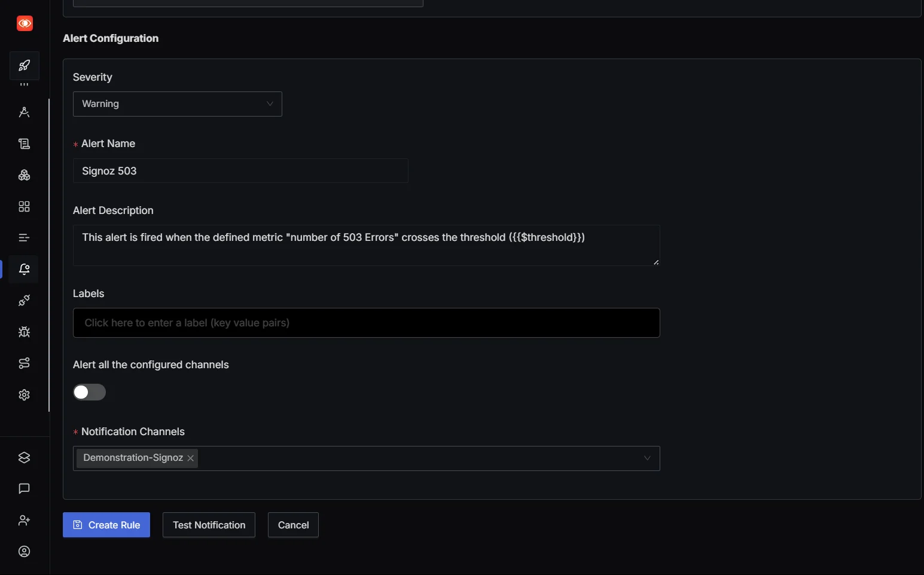Image resolution: width=924 pixels, height=575 pixels.
Task: Open Dashboards four-squares grid icon
Action: (x=25, y=206)
